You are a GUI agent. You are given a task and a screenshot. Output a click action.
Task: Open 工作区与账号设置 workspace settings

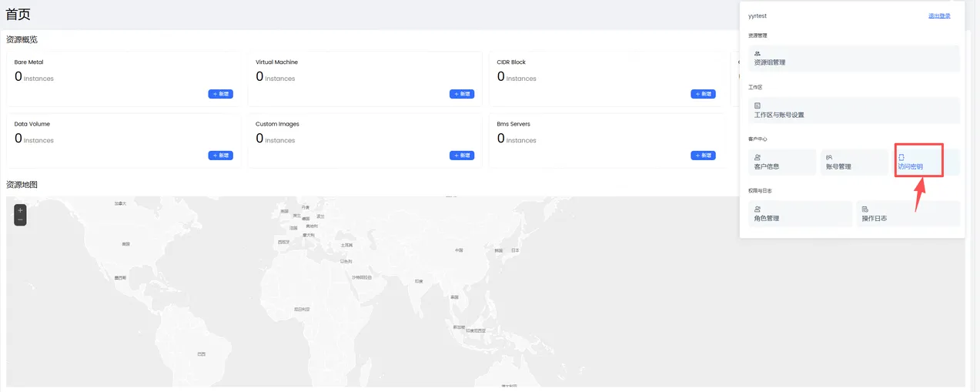point(854,110)
